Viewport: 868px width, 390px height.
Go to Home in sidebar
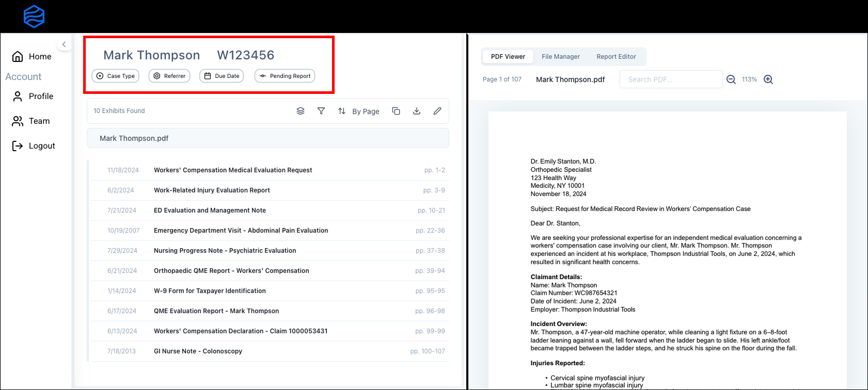click(x=32, y=56)
